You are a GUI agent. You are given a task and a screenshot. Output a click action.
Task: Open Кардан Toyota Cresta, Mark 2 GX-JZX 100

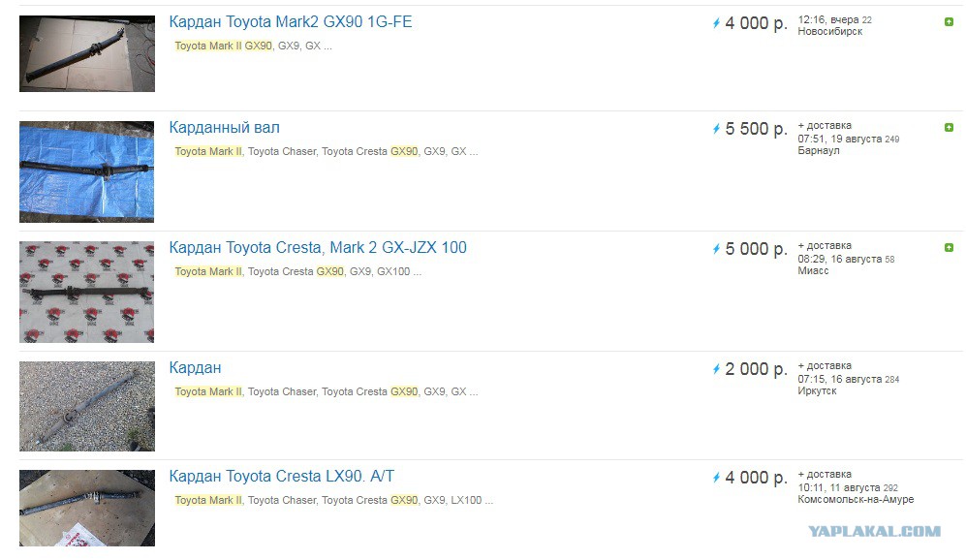point(318,248)
